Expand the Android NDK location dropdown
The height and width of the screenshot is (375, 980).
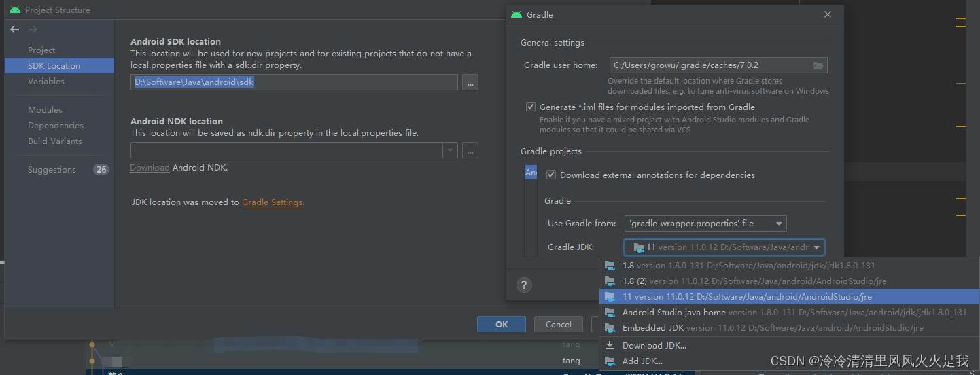pos(450,150)
